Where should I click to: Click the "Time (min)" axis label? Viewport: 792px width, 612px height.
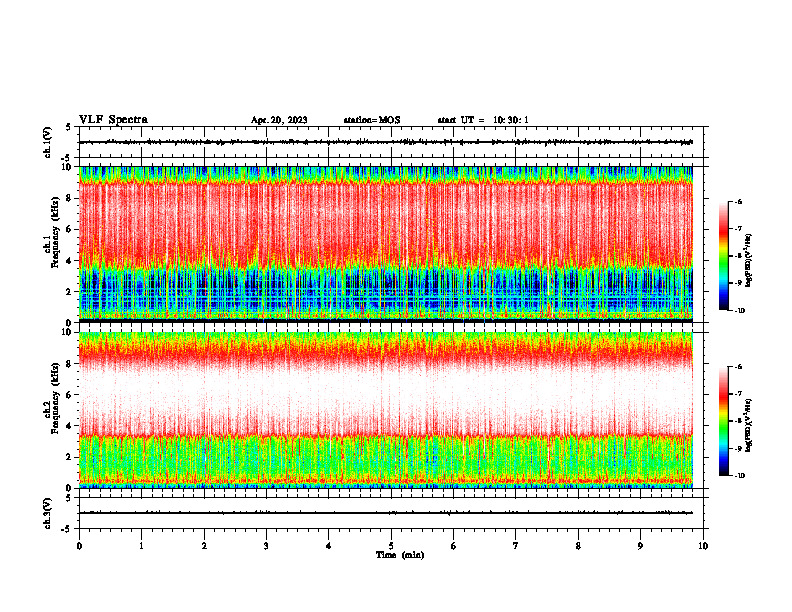click(400, 555)
